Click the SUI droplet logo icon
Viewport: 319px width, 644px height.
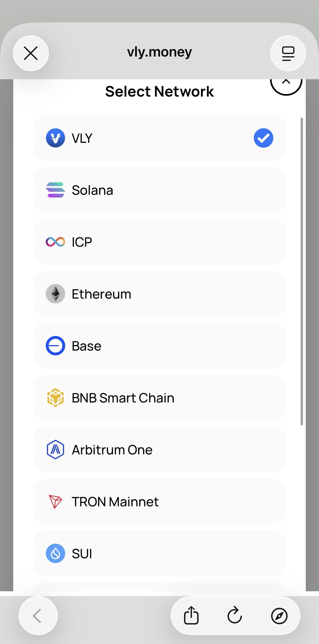55,553
